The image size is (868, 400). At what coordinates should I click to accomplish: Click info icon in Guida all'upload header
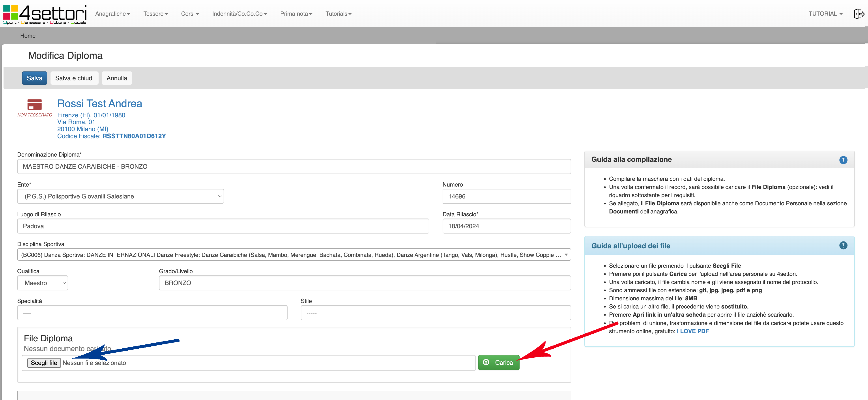pos(843,246)
